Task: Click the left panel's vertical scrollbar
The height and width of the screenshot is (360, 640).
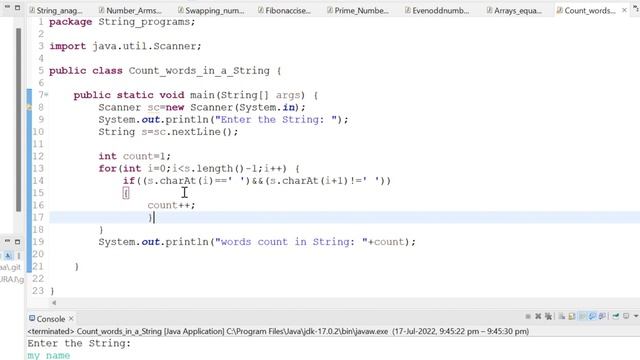Action: pos(18,120)
